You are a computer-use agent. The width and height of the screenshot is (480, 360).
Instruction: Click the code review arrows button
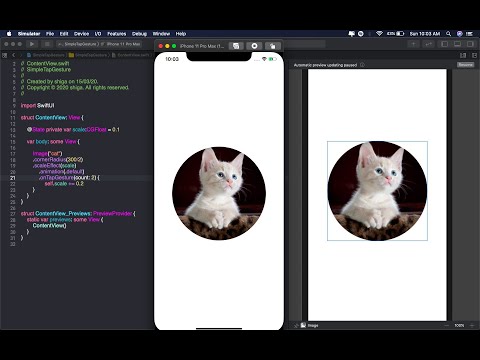click(429, 44)
